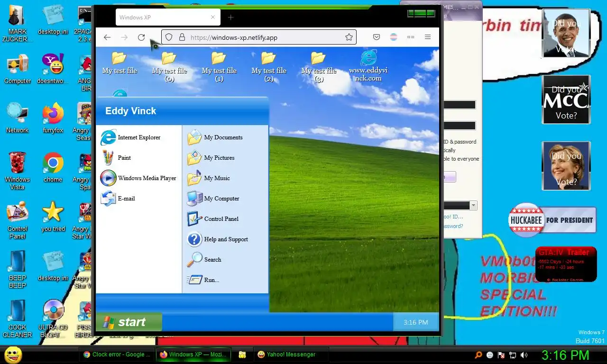Click Hillary 'Did you Vote?' gadget
This screenshot has height=364, width=607.
pos(566,166)
